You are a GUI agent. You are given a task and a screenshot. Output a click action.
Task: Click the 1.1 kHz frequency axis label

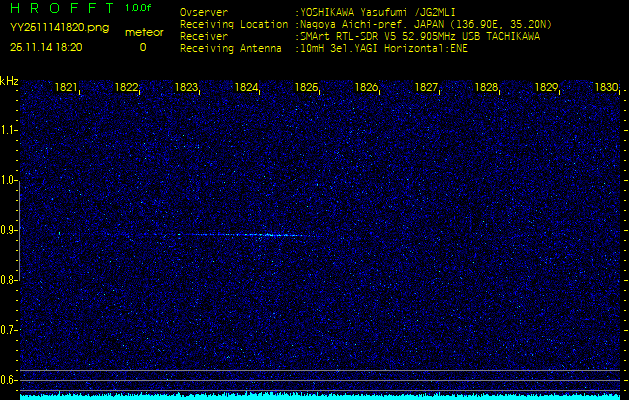pos(9,130)
